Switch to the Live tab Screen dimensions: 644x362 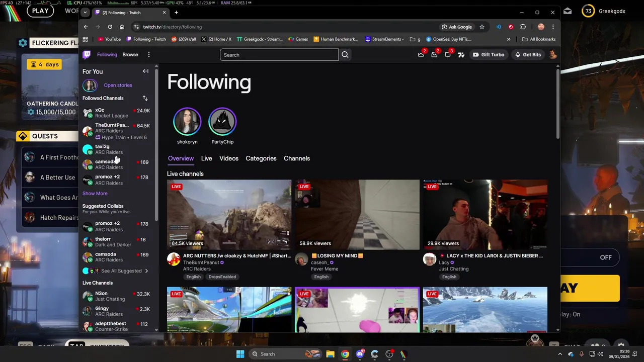pos(207,158)
